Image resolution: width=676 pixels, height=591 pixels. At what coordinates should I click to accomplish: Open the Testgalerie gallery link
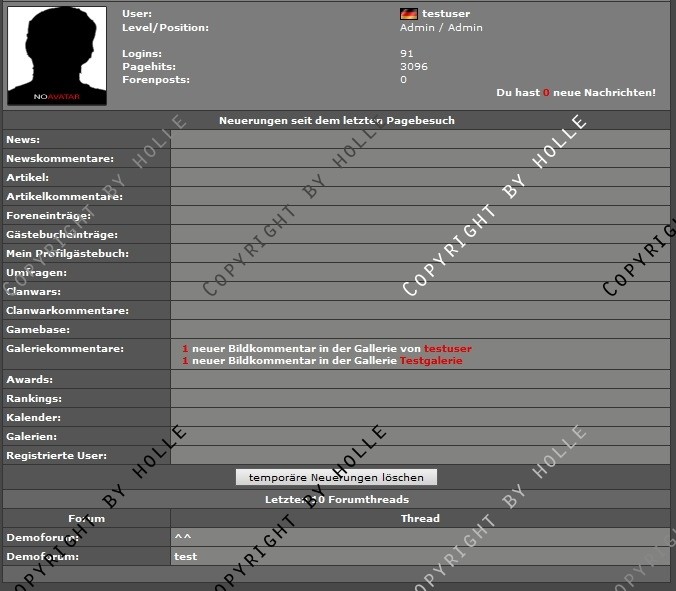(x=431, y=360)
